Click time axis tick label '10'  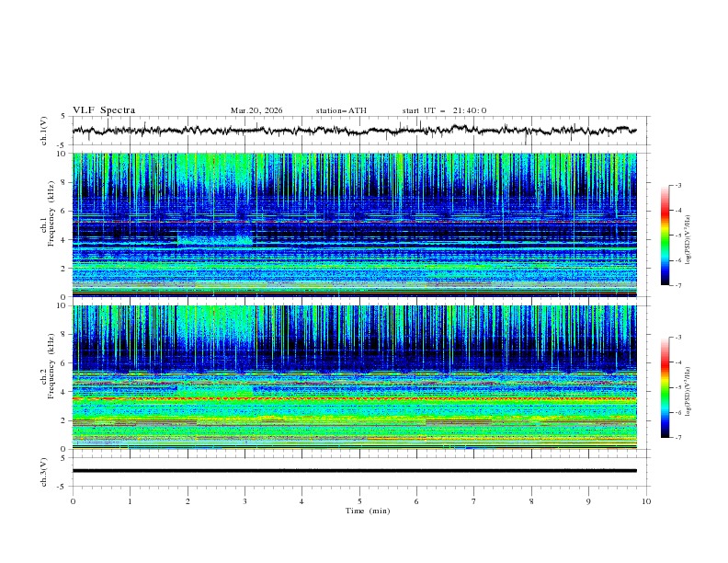tap(646, 501)
